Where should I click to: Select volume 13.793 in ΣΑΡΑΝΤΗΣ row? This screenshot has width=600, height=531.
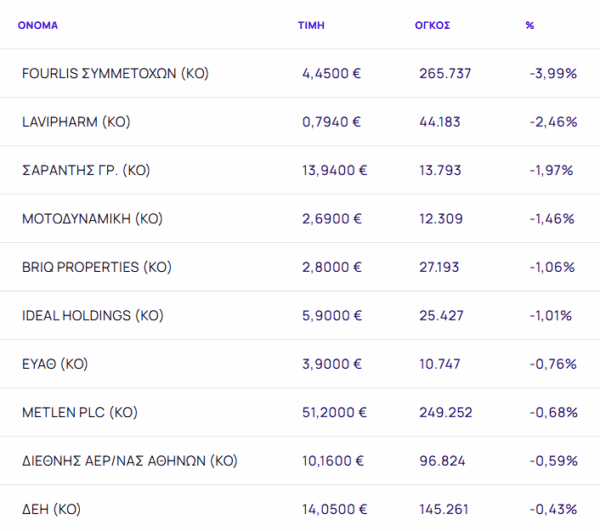[x=440, y=170]
